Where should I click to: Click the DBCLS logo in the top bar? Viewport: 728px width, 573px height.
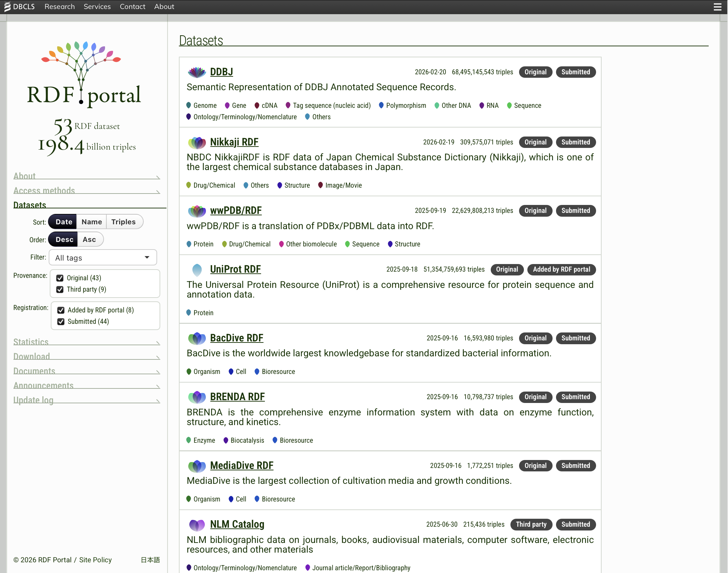pos(20,7)
